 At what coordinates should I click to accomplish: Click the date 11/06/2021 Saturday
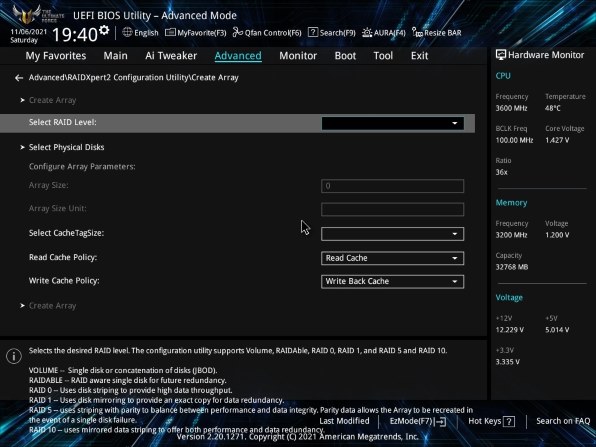coord(29,36)
